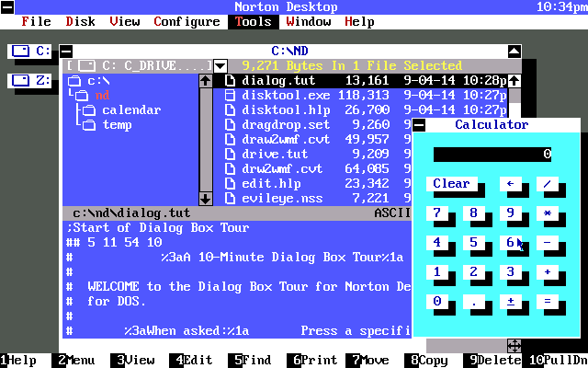
Task: Click the disktool.exe program icon
Action: pos(230,96)
